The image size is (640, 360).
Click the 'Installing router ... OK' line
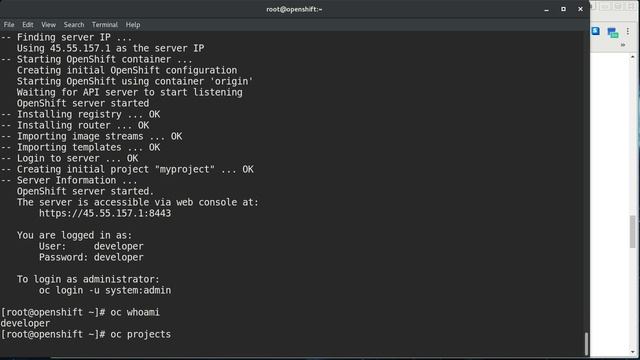click(75, 125)
